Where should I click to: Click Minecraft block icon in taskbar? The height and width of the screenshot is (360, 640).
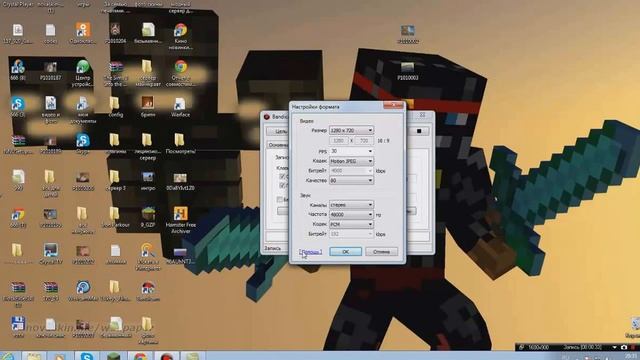113,356
